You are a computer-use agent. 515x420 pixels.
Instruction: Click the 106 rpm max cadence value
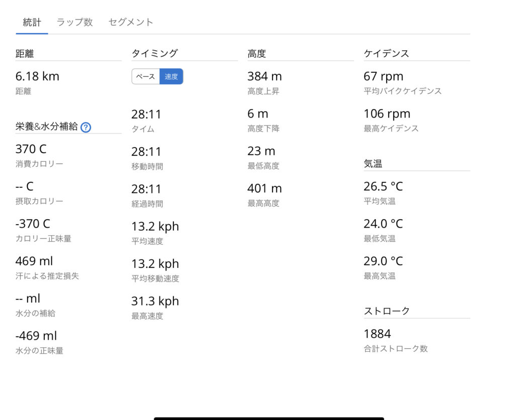click(x=387, y=114)
